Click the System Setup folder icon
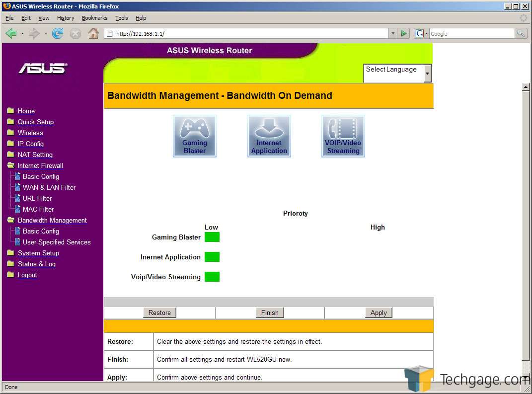Viewport: 532px width, 394px height. 10,253
